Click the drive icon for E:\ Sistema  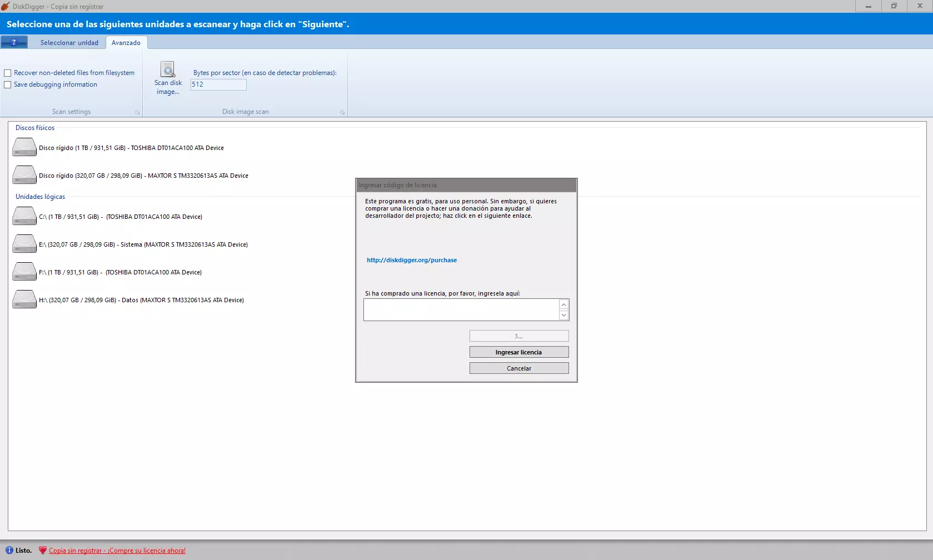24,244
